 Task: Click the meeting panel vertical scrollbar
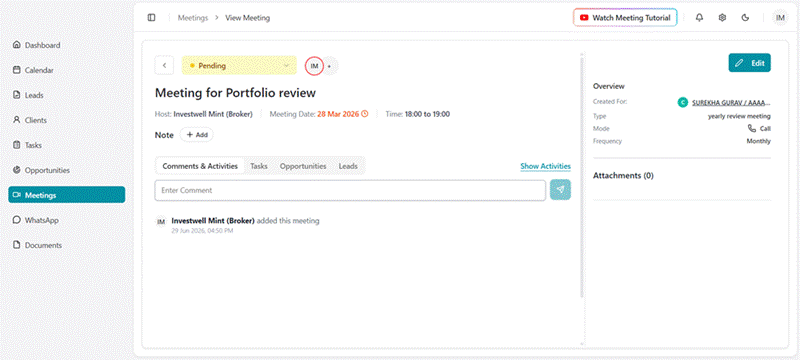point(582,176)
